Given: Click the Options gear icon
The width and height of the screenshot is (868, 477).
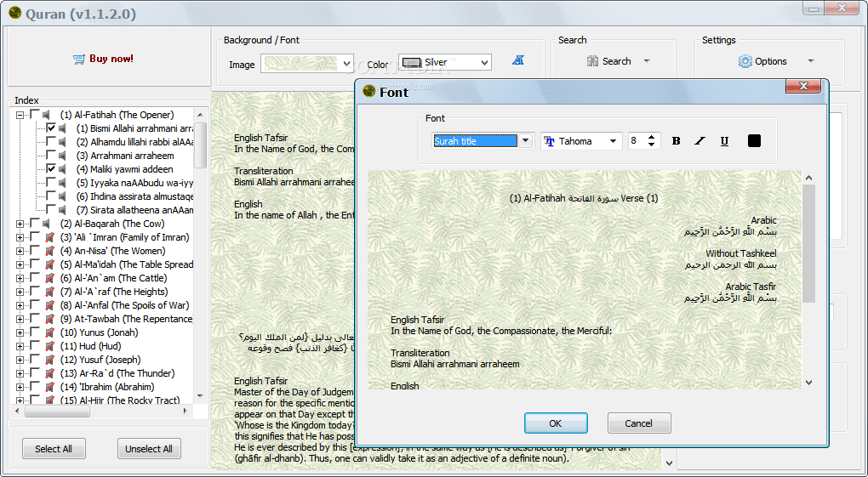Looking at the screenshot, I should point(745,61).
